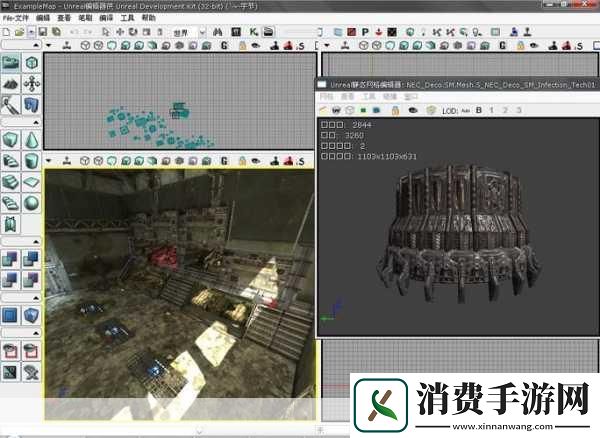
Task: Choose the Cylinder brush builder
Action: (31, 161)
